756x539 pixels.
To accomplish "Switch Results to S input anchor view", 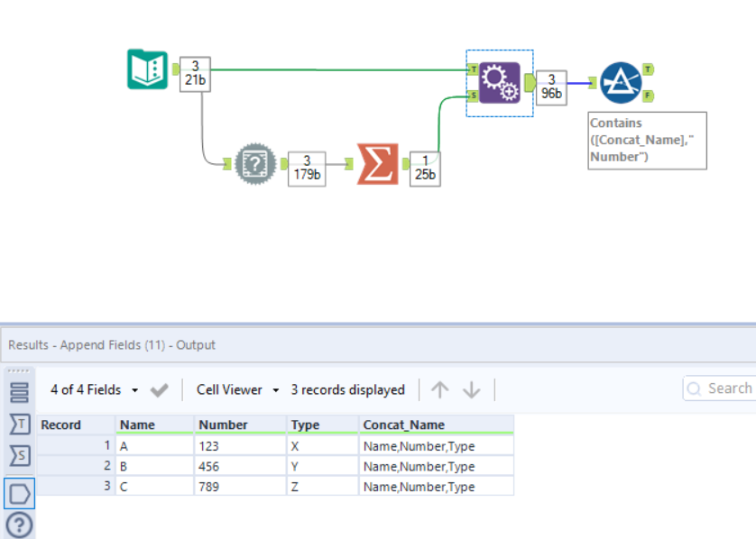I will (19, 456).
